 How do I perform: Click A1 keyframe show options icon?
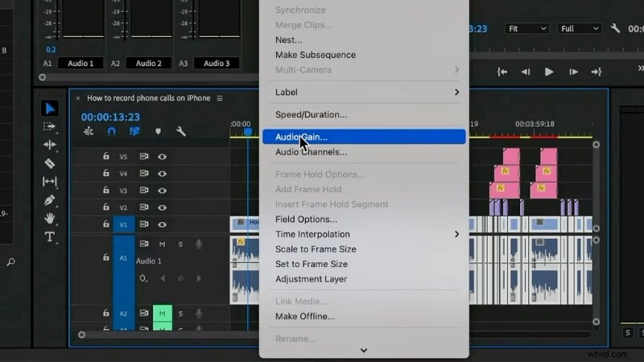click(143, 278)
